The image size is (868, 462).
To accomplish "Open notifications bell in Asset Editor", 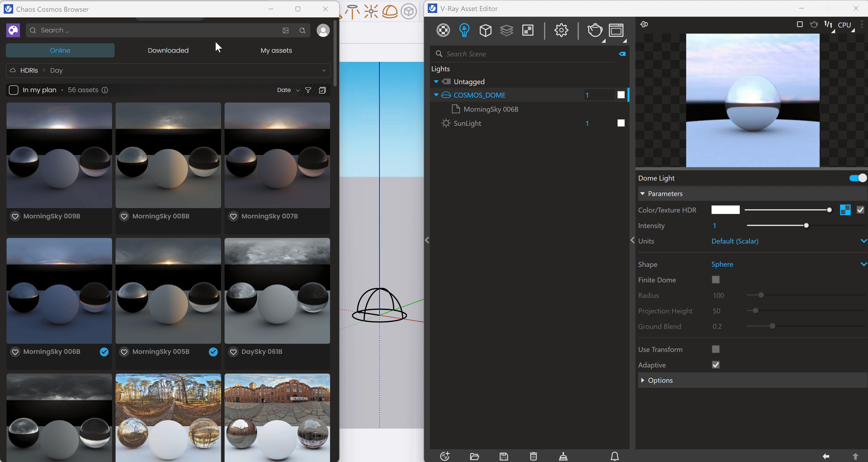I will click(615, 456).
